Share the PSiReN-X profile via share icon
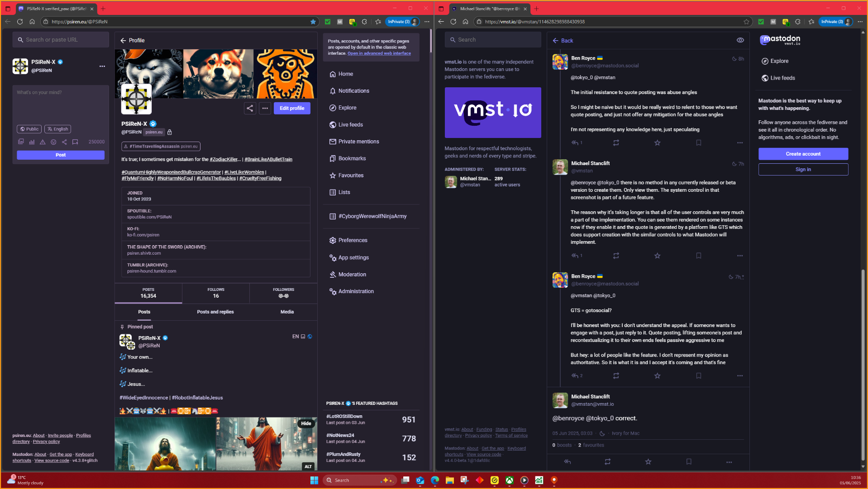868x489 pixels. (250, 108)
